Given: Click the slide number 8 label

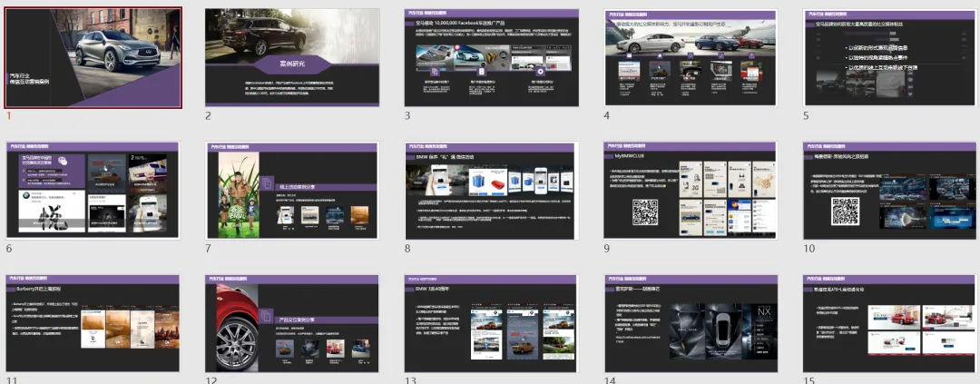Looking at the screenshot, I should [407, 249].
